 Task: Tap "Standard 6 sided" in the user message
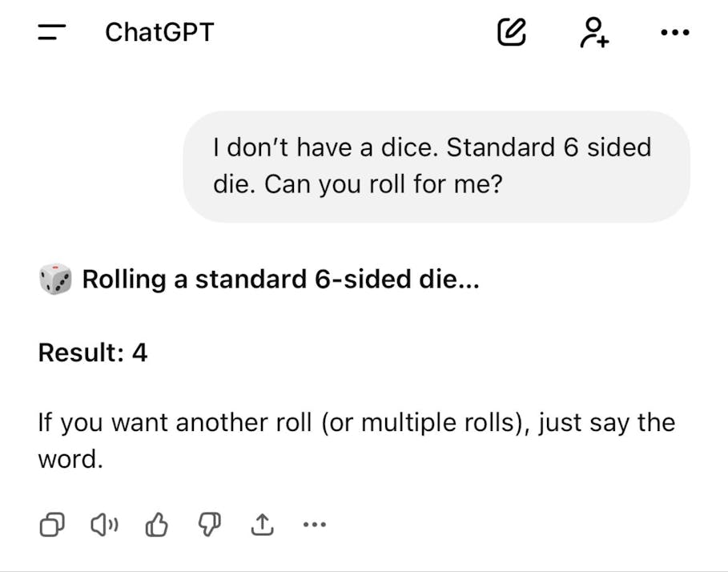click(x=549, y=148)
